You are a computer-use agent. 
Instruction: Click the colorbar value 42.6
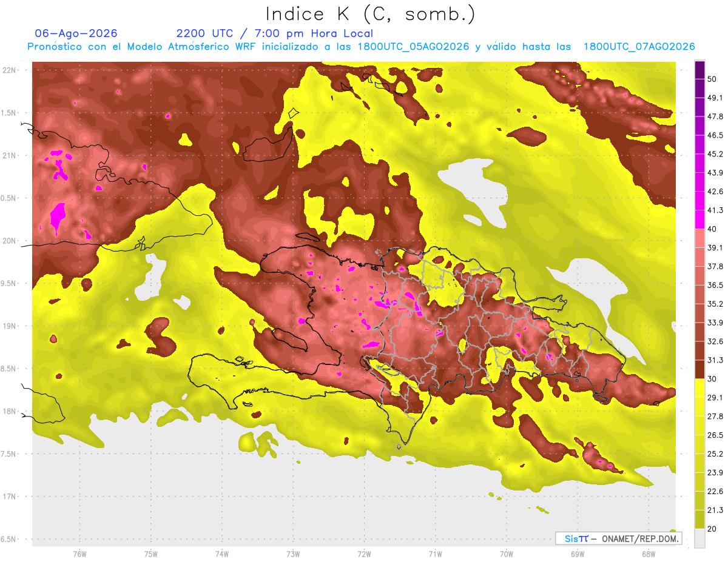pos(715,192)
